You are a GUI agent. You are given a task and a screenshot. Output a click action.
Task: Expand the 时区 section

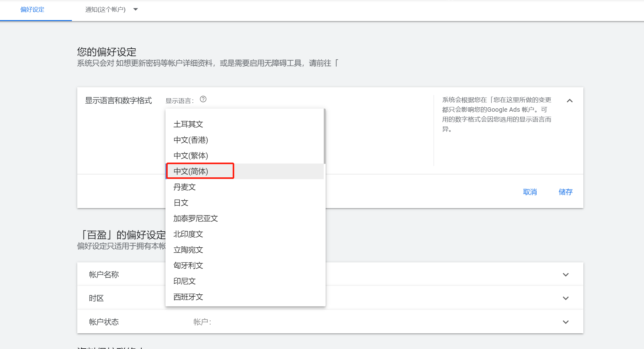(566, 298)
